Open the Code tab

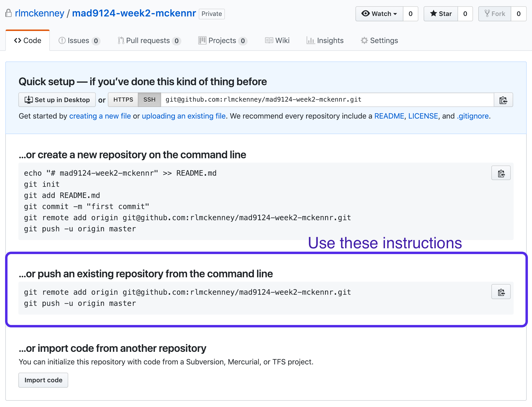pos(28,40)
